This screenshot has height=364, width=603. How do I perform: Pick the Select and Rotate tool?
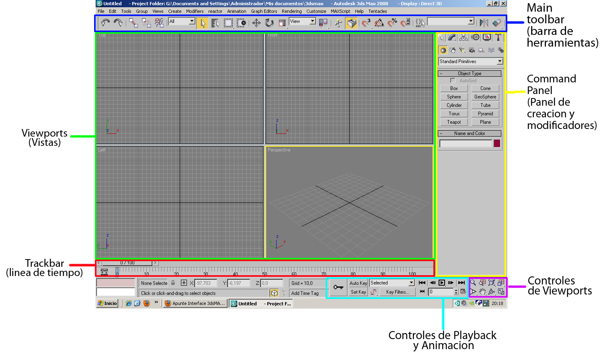pyautogui.click(x=269, y=23)
